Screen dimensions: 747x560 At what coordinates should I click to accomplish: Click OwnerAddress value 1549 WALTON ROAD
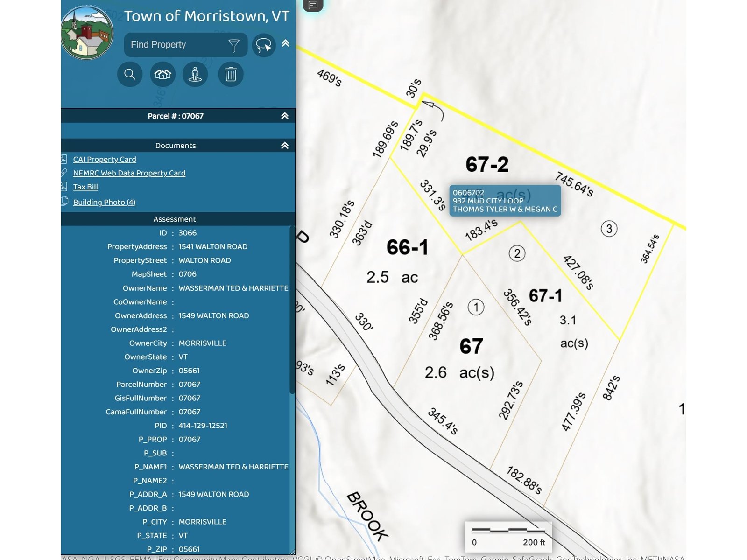(x=213, y=315)
